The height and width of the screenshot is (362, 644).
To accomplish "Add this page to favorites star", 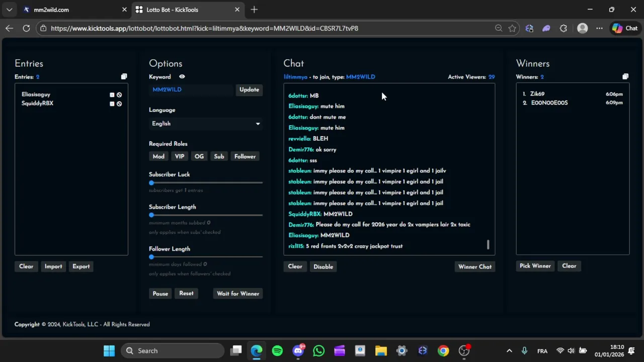I will pyautogui.click(x=512, y=28).
